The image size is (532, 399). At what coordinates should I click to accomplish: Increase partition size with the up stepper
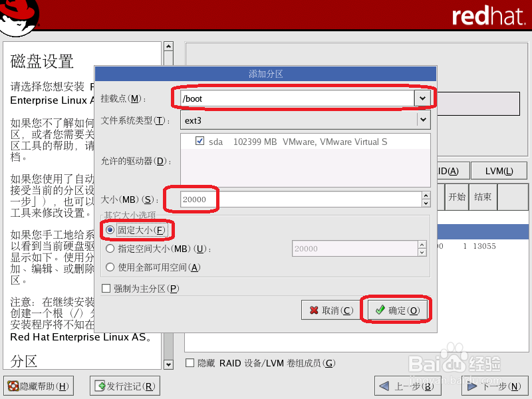coord(426,196)
